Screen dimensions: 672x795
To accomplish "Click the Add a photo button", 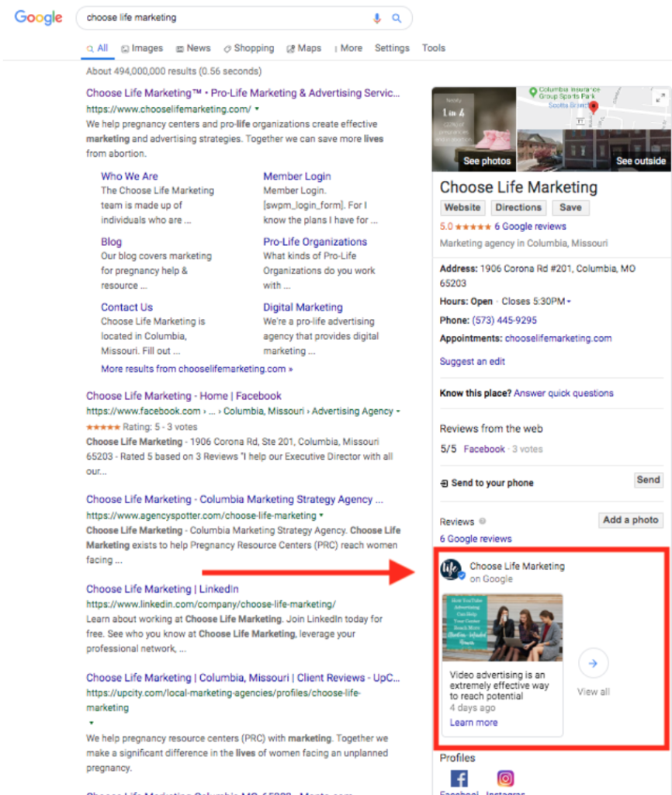I will click(x=630, y=519).
